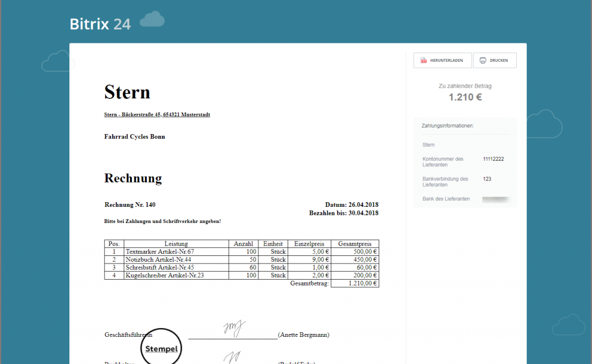Image resolution: width=592 pixels, height=364 pixels.
Task: Click the Gesamtbetrag: label
Action: (310, 283)
